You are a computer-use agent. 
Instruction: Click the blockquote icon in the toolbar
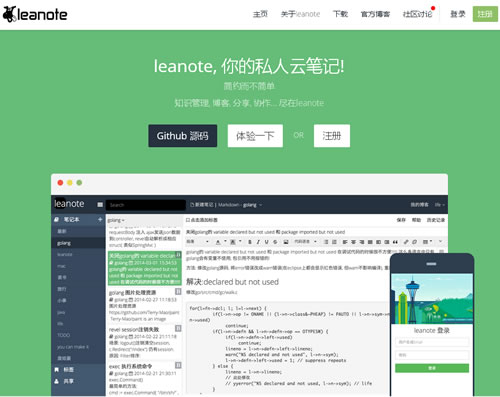(395, 242)
